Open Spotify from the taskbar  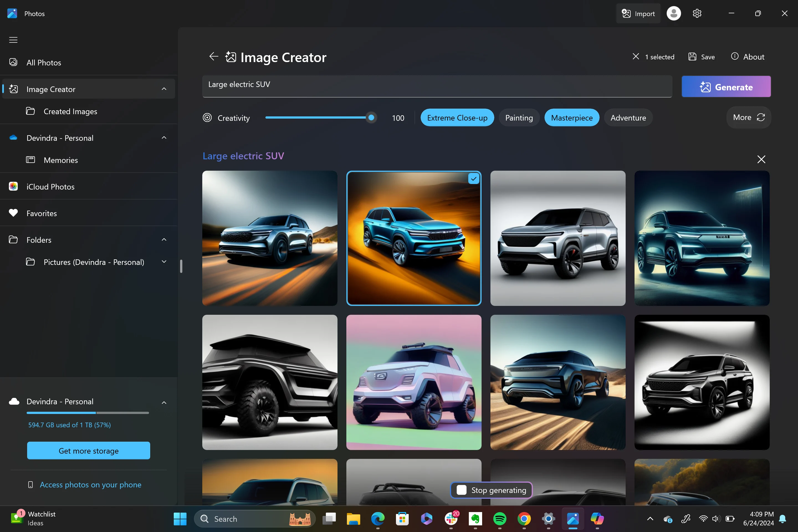(499, 519)
